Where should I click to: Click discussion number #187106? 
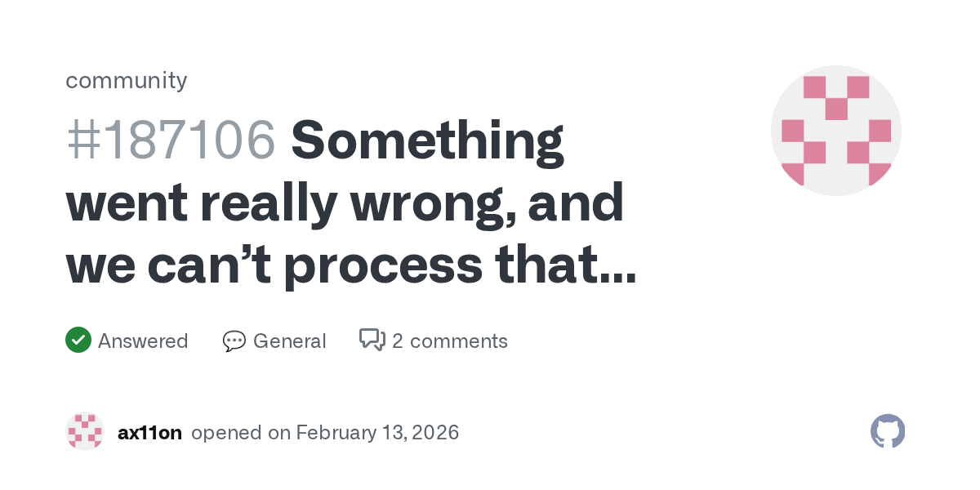click(x=170, y=140)
